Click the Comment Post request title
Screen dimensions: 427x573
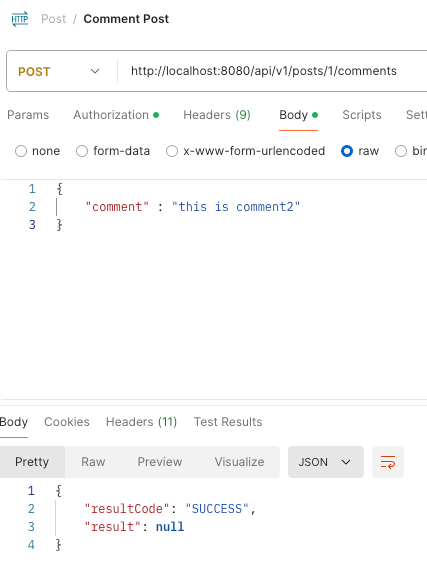click(x=126, y=19)
